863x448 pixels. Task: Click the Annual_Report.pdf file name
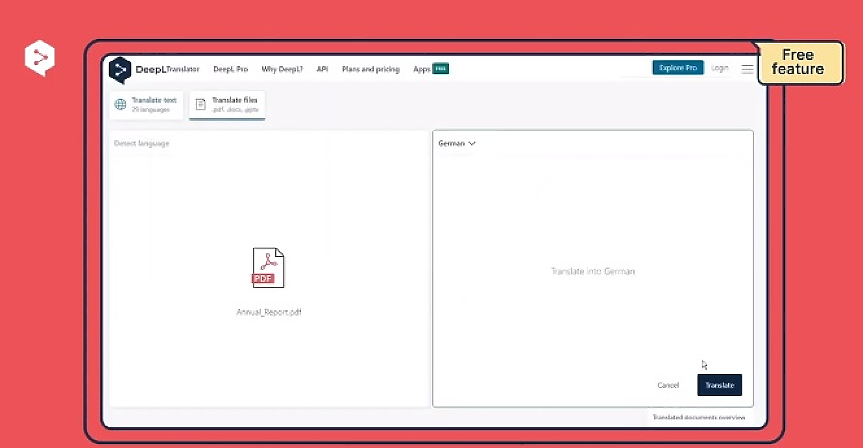tap(269, 312)
